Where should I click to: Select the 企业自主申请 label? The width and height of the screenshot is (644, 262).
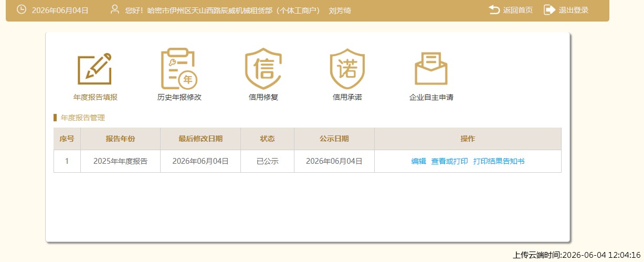pyautogui.click(x=431, y=97)
